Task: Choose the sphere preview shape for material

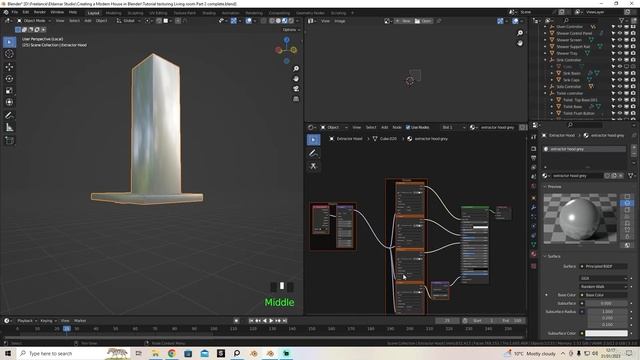Action: (627, 203)
